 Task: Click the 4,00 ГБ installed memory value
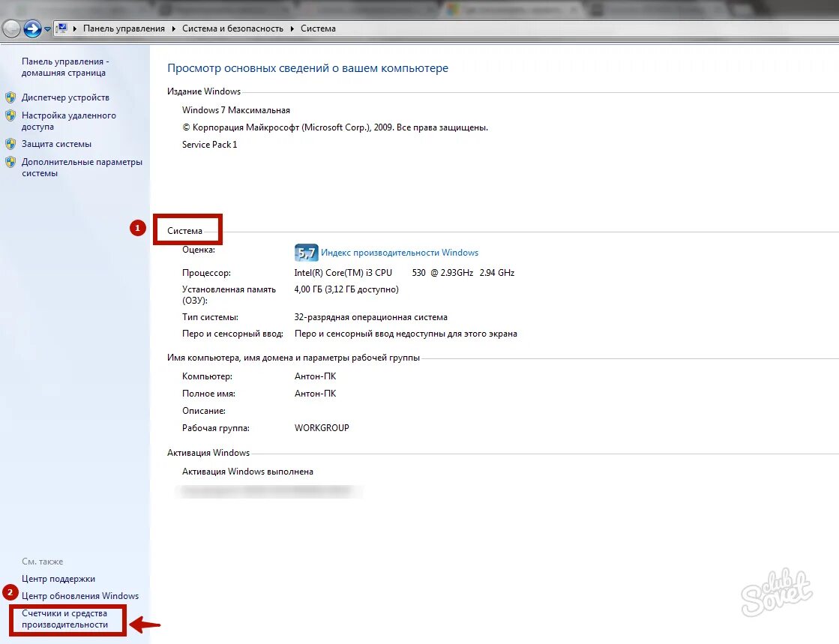pos(346,289)
